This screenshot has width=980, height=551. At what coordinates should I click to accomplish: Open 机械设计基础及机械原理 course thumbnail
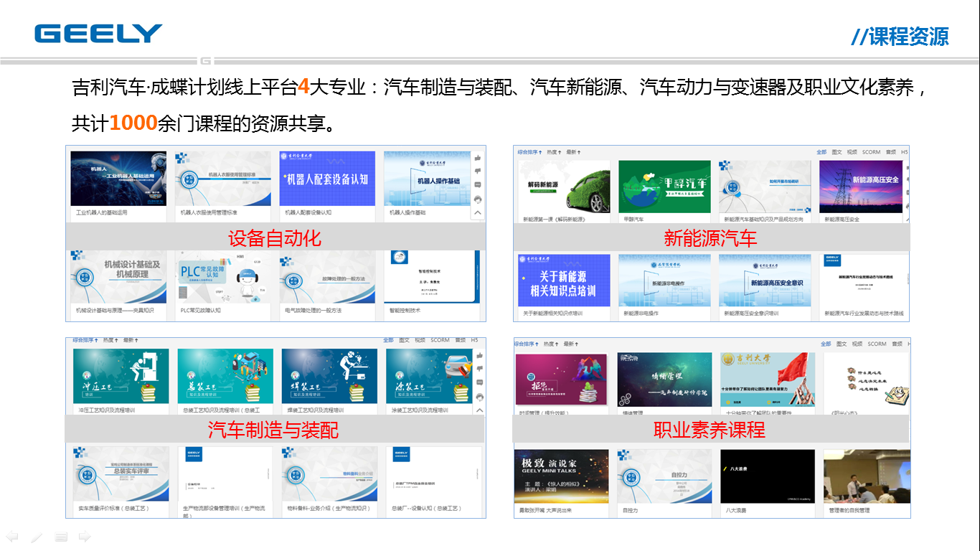[x=118, y=277]
